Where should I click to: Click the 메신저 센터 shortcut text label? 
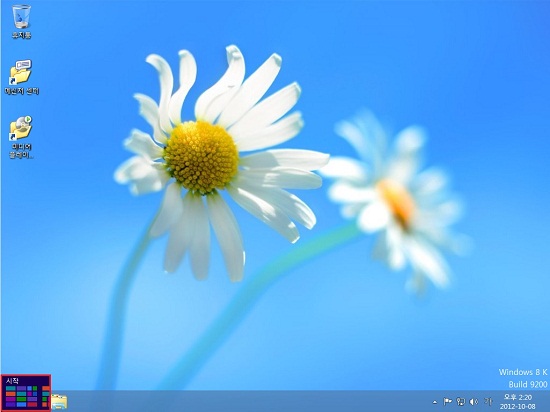22,91
